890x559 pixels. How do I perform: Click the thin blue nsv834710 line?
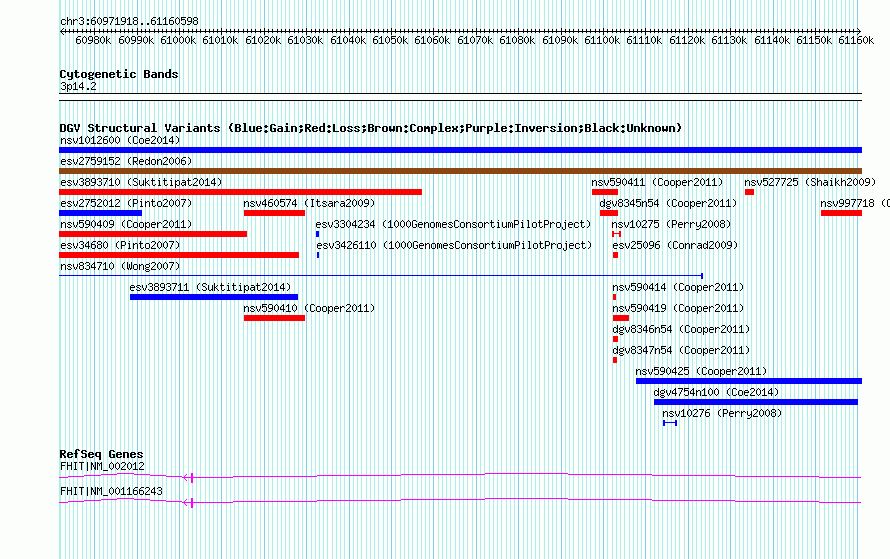381,276
